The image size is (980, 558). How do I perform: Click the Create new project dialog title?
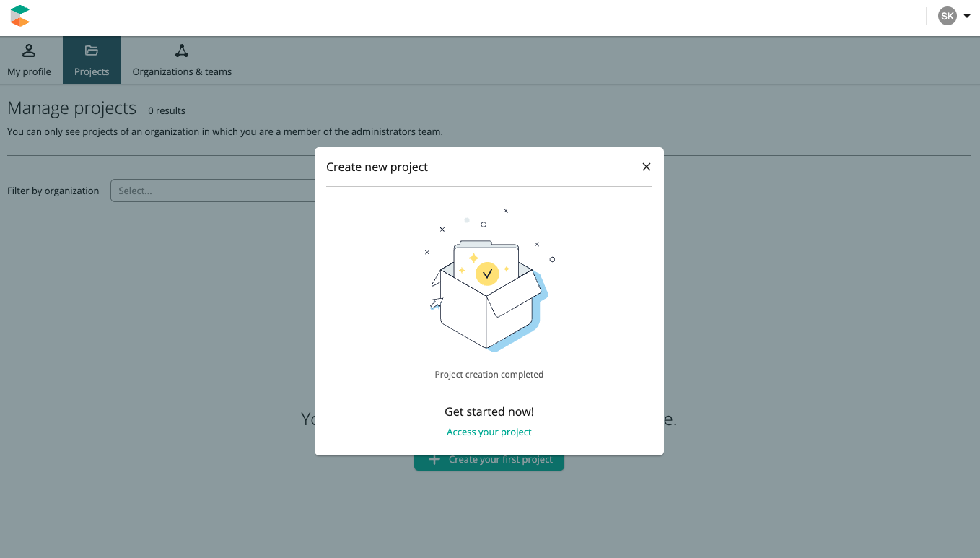coord(377,167)
